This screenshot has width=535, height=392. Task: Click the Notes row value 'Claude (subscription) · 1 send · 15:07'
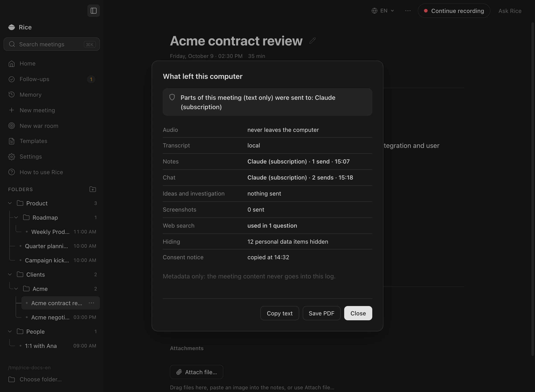298,161
